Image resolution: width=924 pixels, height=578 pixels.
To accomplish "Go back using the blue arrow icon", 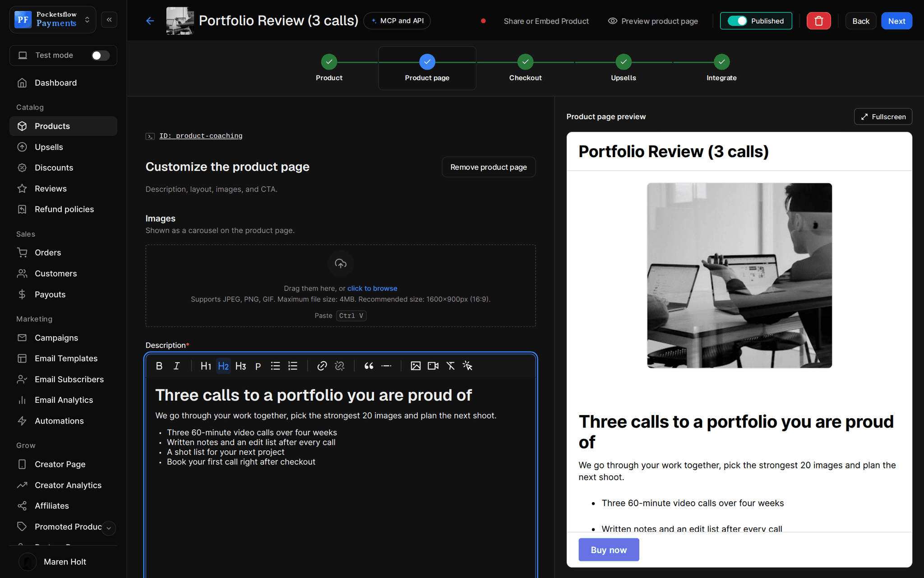I will 150,21.
